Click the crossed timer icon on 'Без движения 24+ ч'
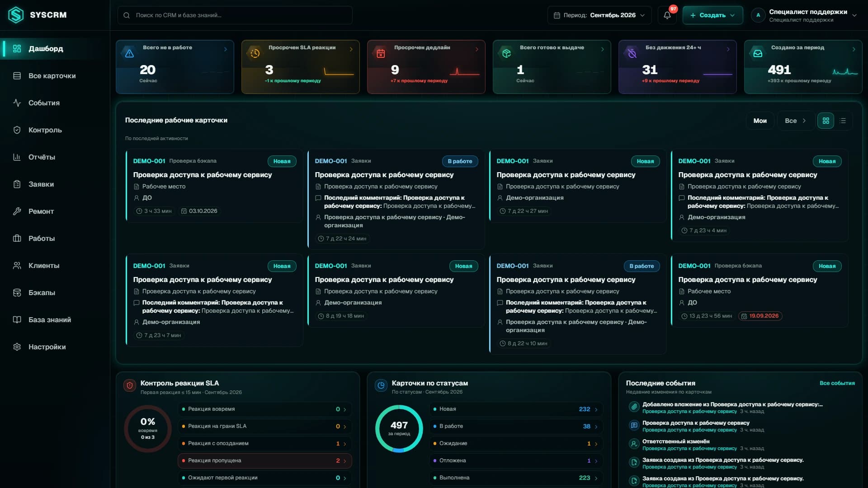 click(x=632, y=53)
